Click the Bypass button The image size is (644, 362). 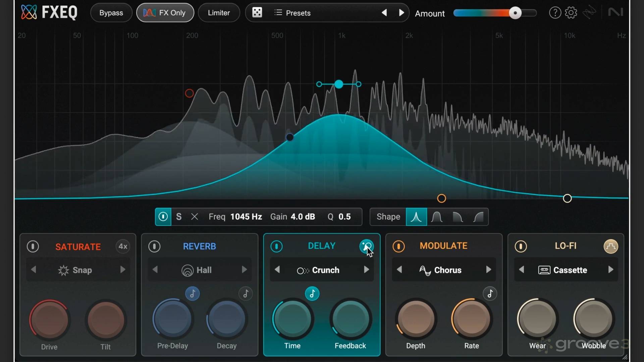pyautogui.click(x=111, y=13)
